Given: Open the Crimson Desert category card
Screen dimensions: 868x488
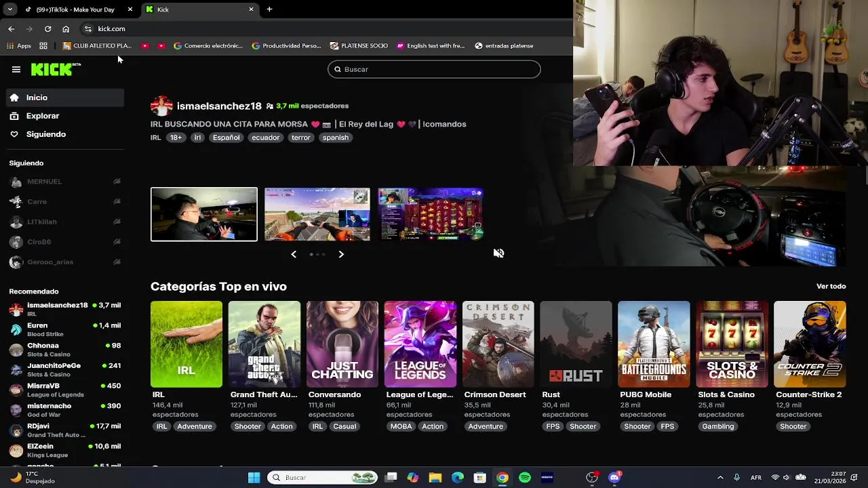Looking at the screenshot, I should 498,344.
